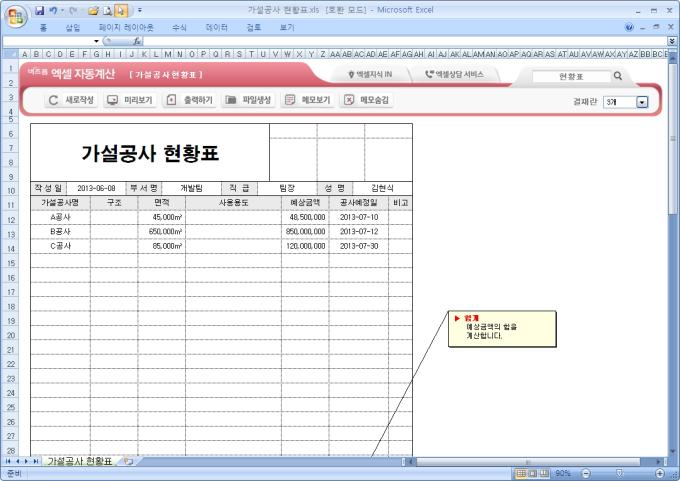The image size is (680, 481).
Task: Open the 수식 ribbon tab
Action: pos(179,27)
